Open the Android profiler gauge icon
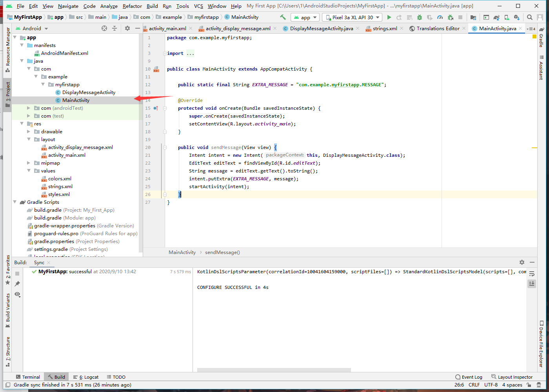Image resolution: width=549 pixels, height=392 pixels. [440, 17]
